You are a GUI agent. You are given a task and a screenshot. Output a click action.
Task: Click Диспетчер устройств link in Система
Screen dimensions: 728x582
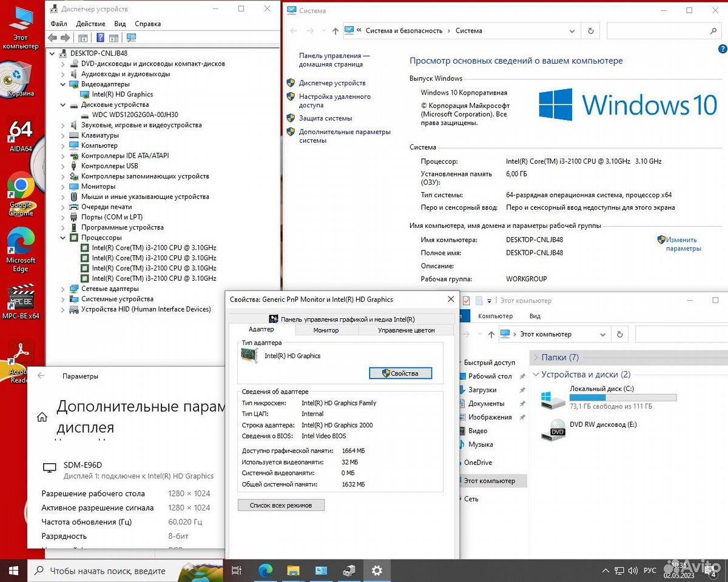tap(332, 83)
